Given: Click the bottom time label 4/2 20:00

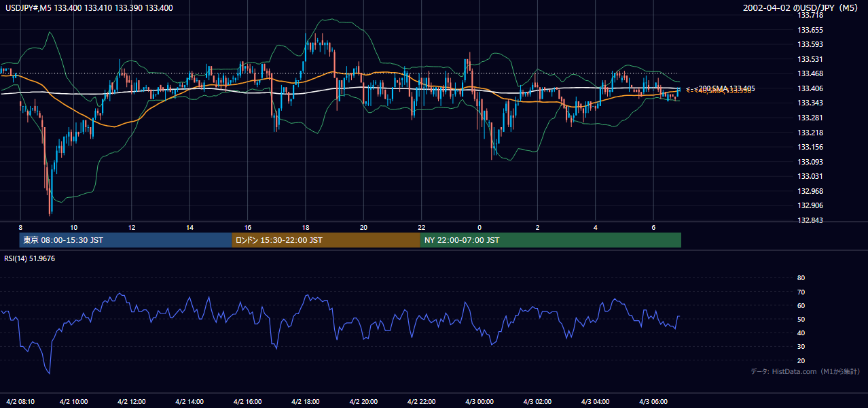Looking at the screenshot, I should tap(363, 401).
